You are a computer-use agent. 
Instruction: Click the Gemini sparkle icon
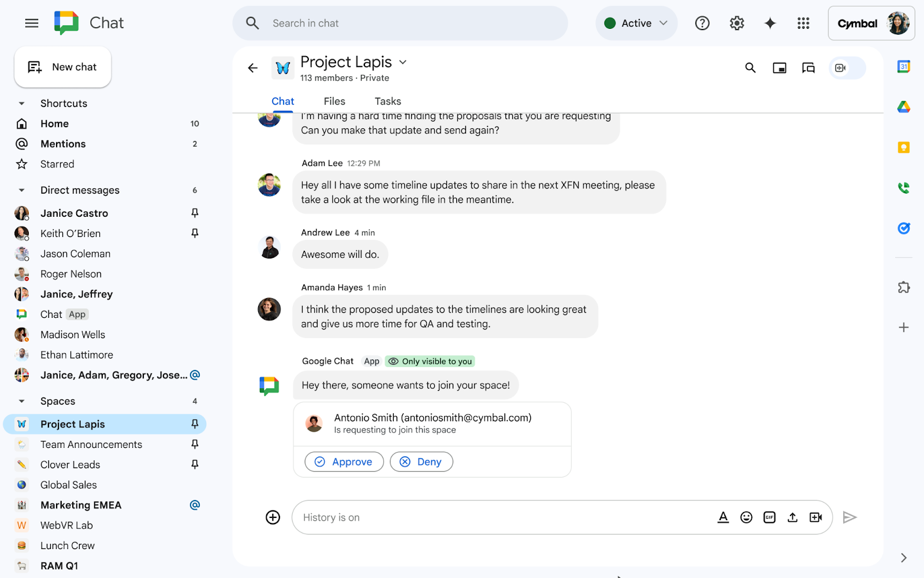(770, 23)
